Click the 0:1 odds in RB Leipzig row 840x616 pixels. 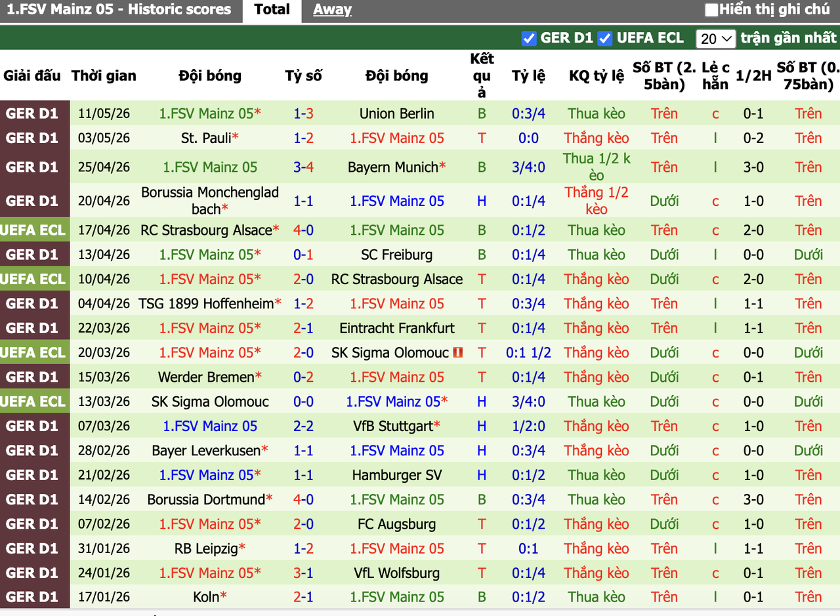click(x=528, y=548)
